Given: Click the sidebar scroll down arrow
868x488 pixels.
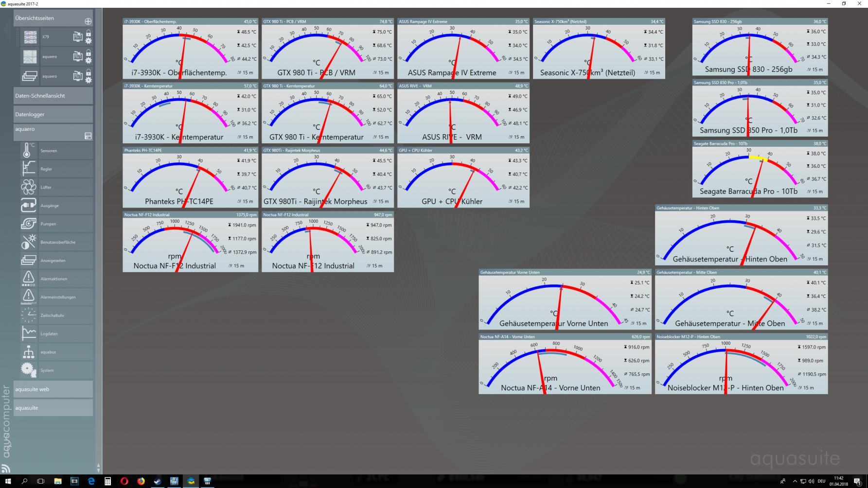Looking at the screenshot, I should [98, 471].
